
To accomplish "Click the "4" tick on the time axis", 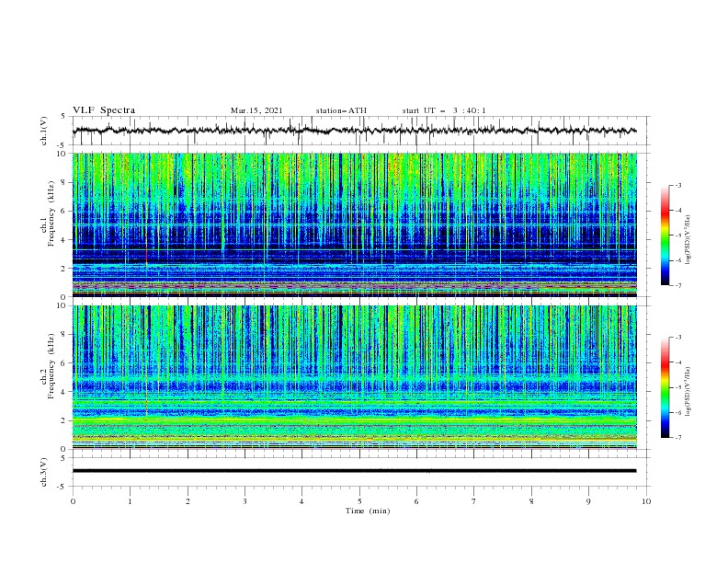I will click(x=301, y=501).
